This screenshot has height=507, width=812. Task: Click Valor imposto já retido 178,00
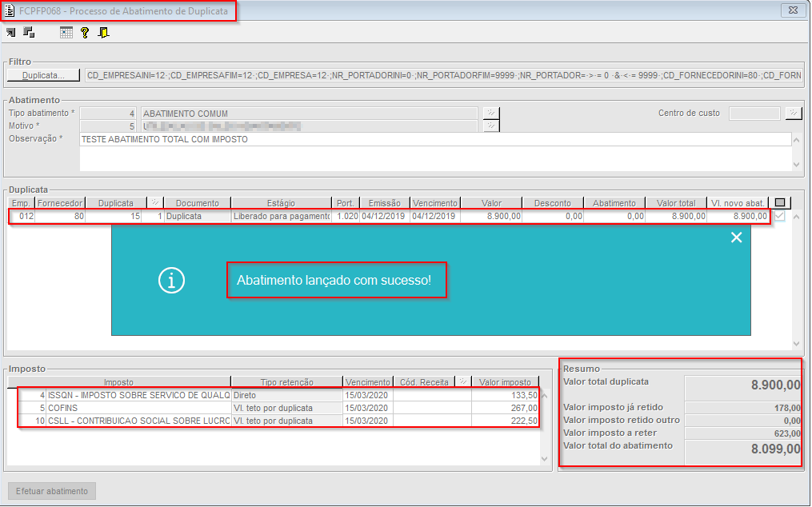coord(743,408)
